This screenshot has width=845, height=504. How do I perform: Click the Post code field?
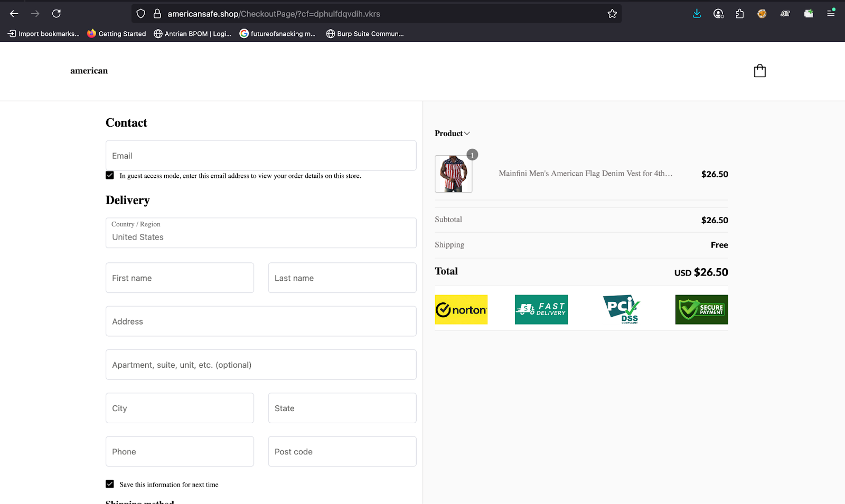pyautogui.click(x=342, y=451)
